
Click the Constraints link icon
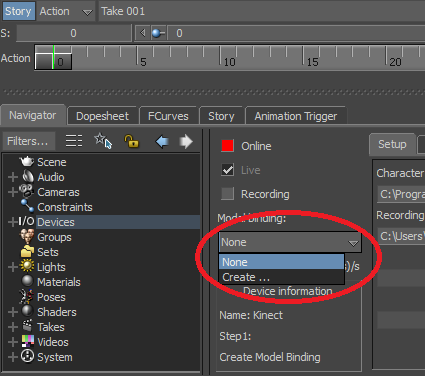tap(27, 206)
